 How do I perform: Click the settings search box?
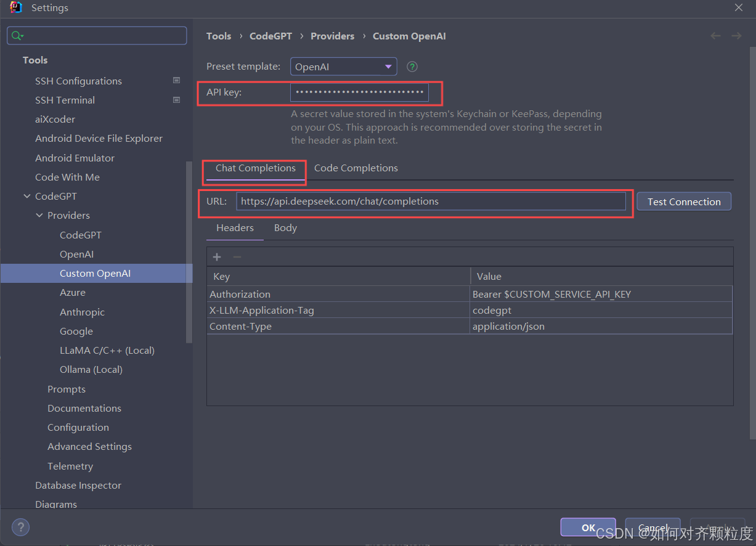[x=97, y=36]
